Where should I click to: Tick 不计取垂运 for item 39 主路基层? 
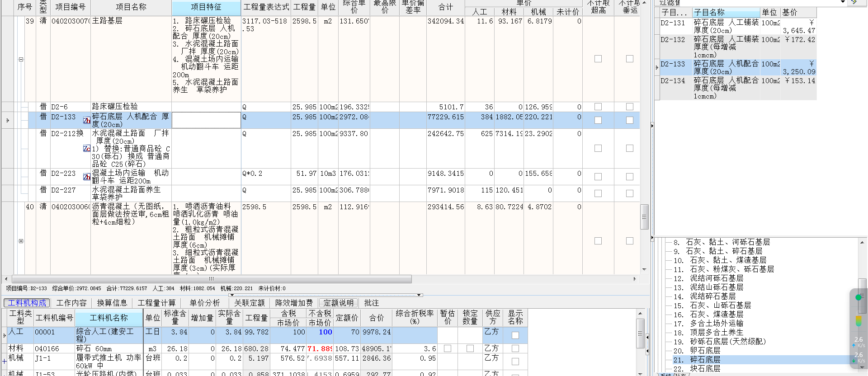click(630, 59)
